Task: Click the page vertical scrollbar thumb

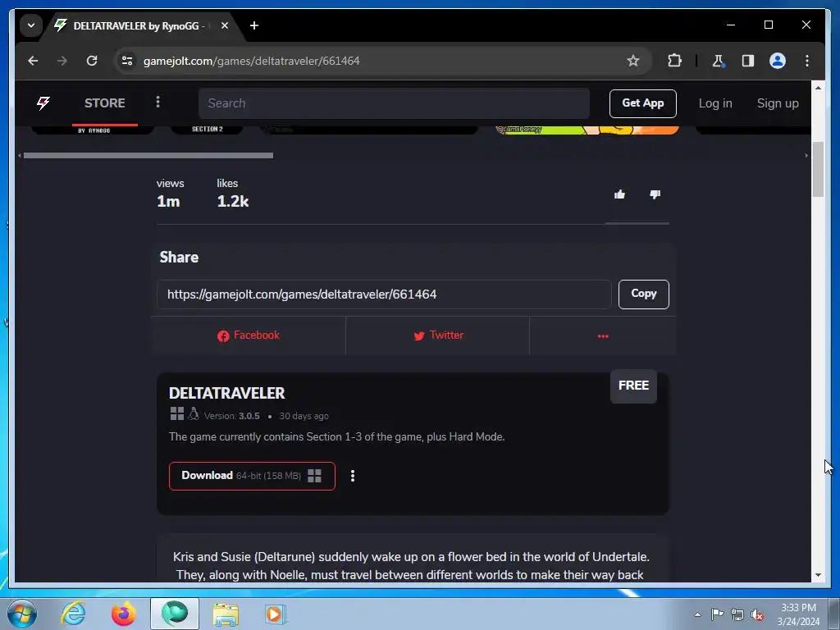Action: pos(818,169)
